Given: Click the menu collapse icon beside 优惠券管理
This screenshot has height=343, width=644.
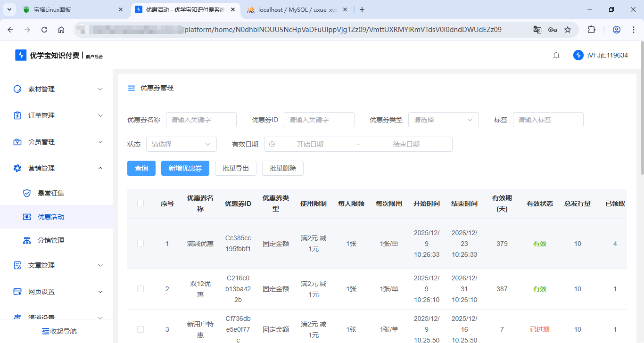Looking at the screenshot, I should tap(132, 88).
